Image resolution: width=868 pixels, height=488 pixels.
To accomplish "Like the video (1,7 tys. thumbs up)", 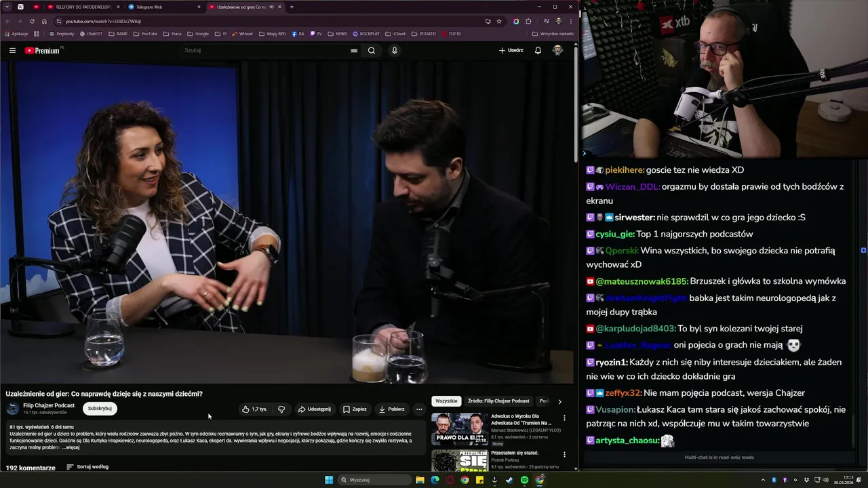I will click(x=255, y=409).
